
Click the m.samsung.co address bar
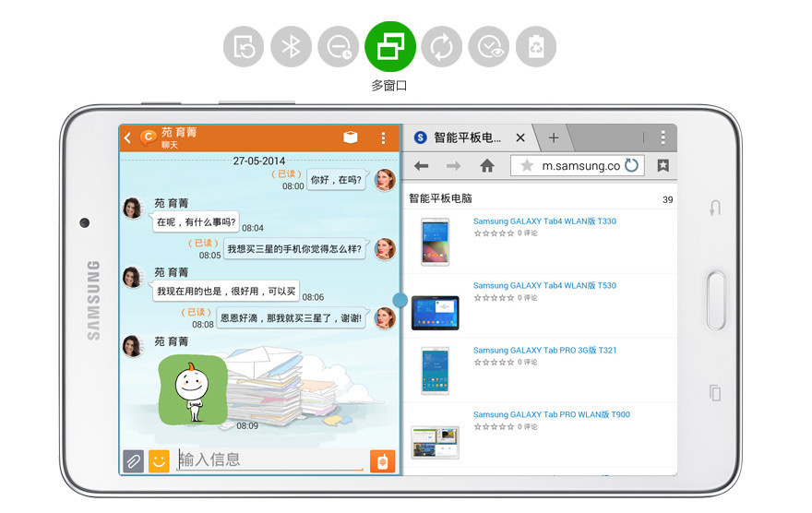click(x=578, y=166)
